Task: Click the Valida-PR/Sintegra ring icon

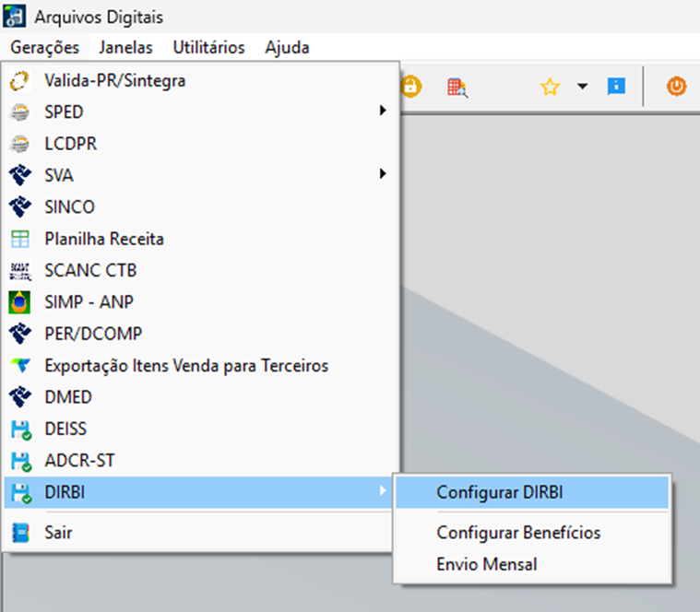Action: 19,81
